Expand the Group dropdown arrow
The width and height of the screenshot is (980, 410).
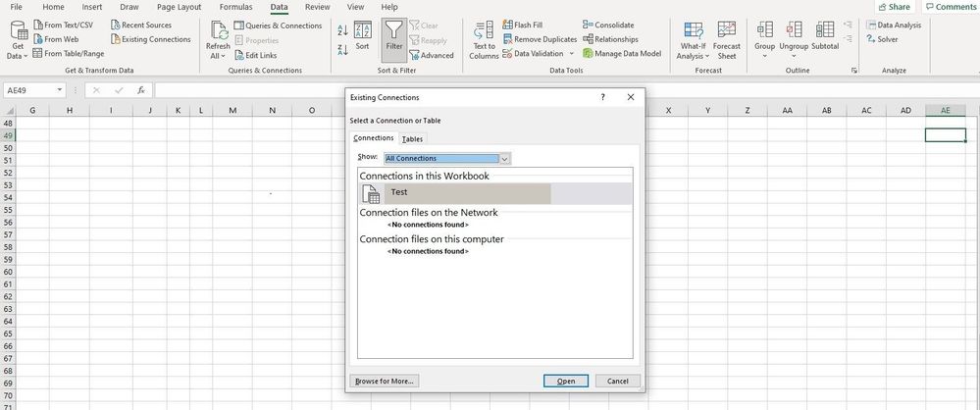pos(764,56)
